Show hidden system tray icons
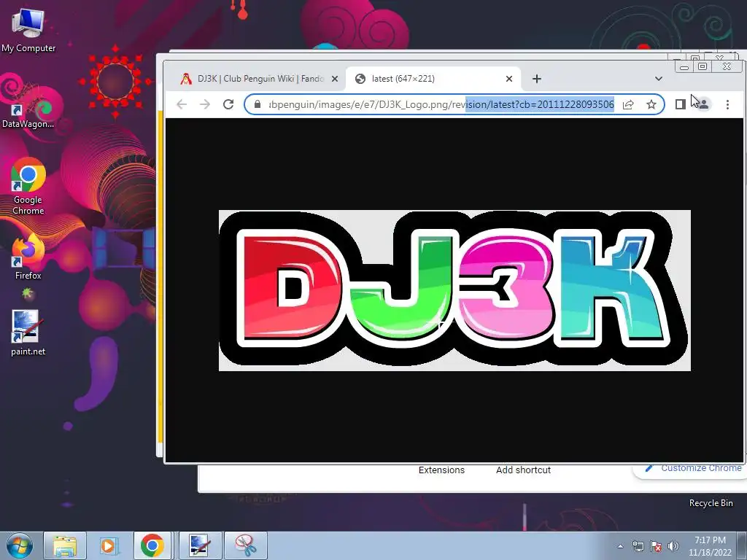747x560 pixels. click(620, 546)
